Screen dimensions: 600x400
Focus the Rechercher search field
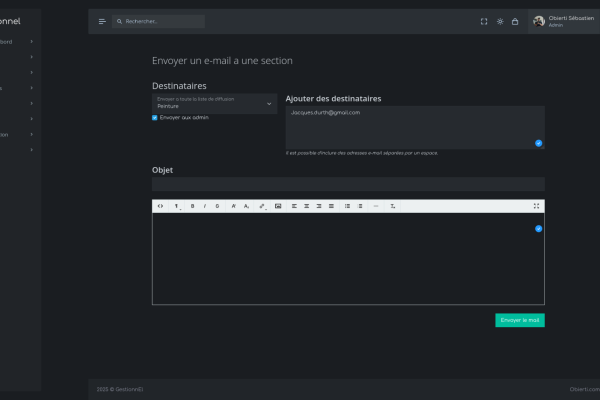pyautogui.click(x=162, y=21)
